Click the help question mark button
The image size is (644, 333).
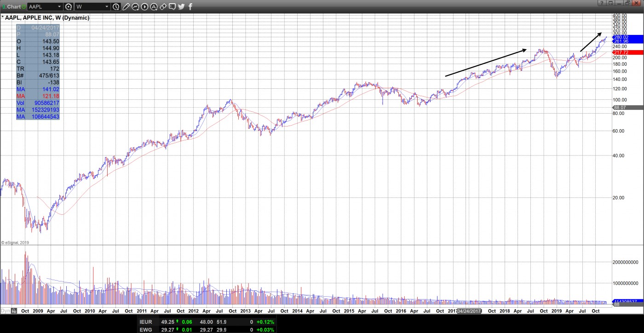tap(602, 3)
